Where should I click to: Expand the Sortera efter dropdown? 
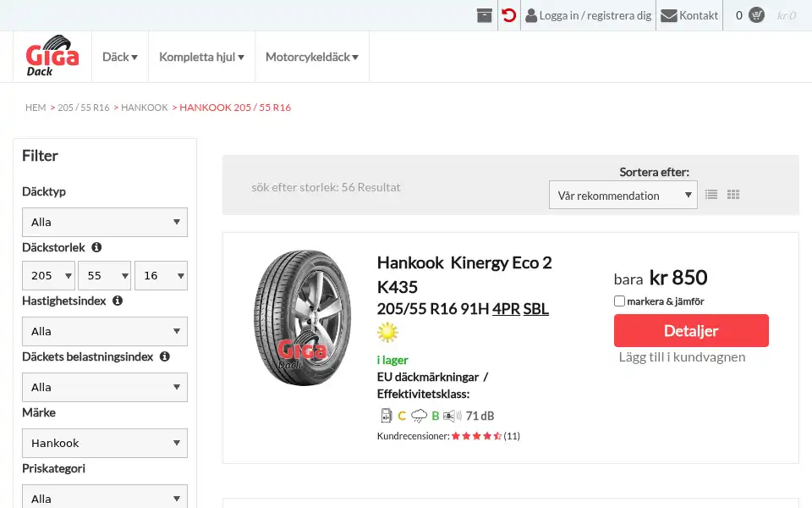(x=623, y=195)
